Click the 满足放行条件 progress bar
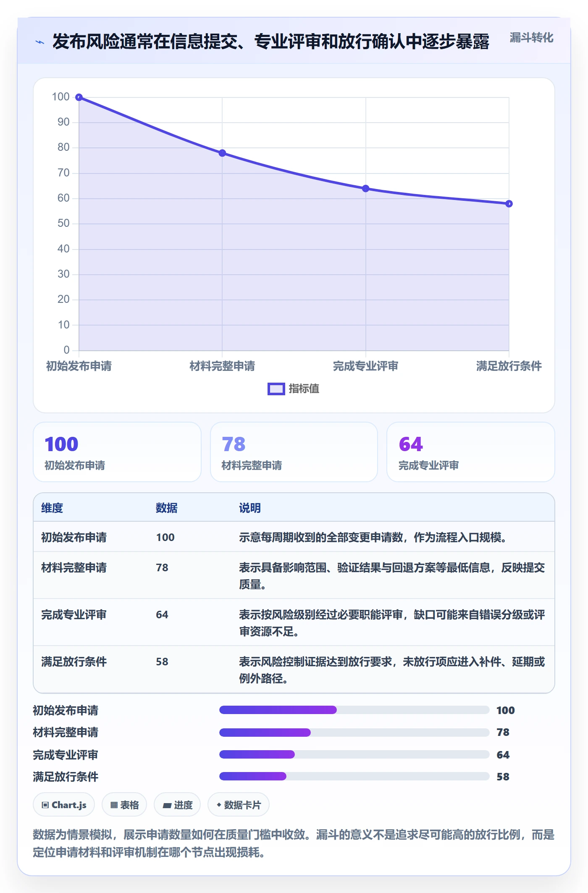 [x=354, y=776]
